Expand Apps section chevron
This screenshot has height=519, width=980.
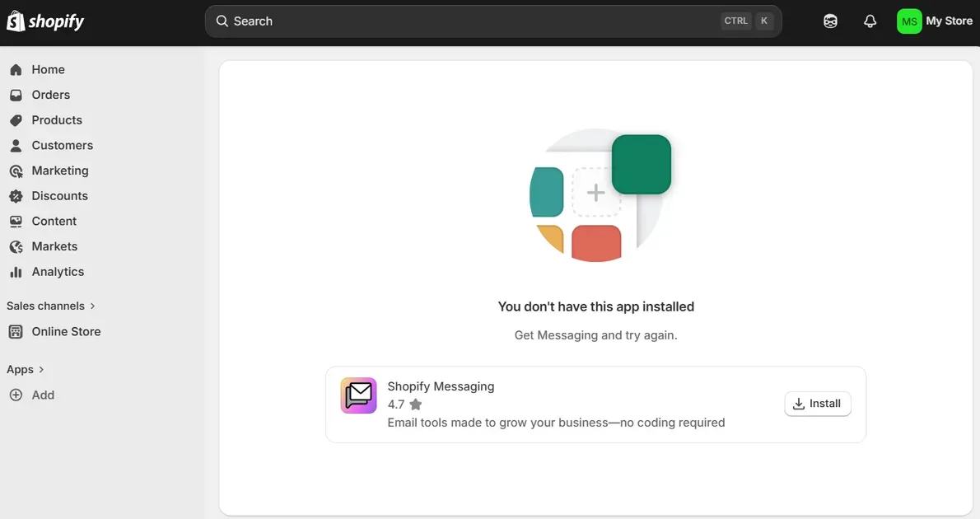(41, 370)
